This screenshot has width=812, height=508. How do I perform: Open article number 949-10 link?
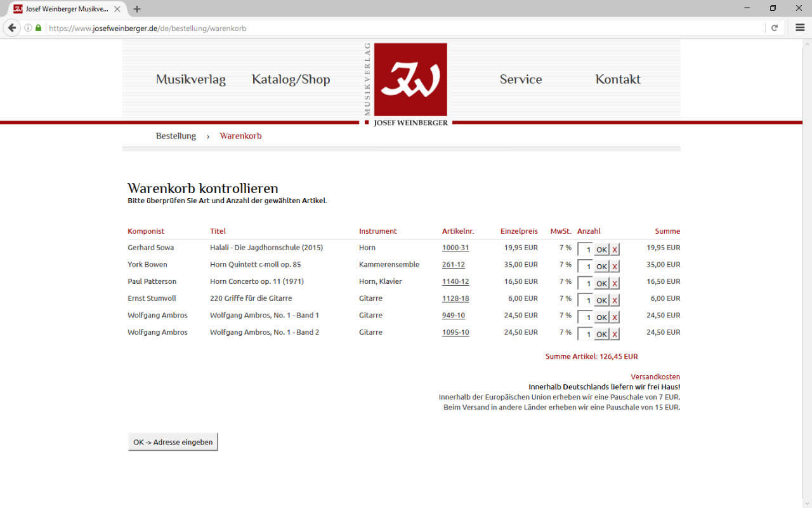pos(454,316)
